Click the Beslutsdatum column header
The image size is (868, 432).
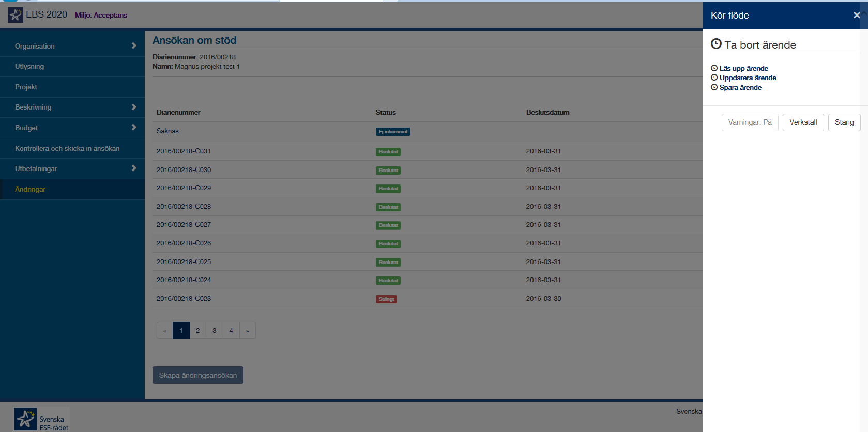pyautogui.click(x=547, y=112)
